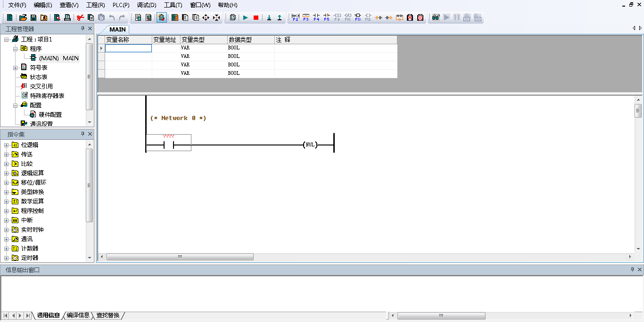Undo the last action
Image resolution: width=644 pixels, height=322 pixels.
pos(112,17)
